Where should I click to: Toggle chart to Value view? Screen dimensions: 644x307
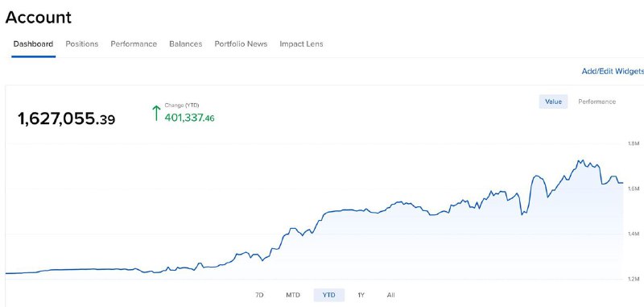pos(553,102)
